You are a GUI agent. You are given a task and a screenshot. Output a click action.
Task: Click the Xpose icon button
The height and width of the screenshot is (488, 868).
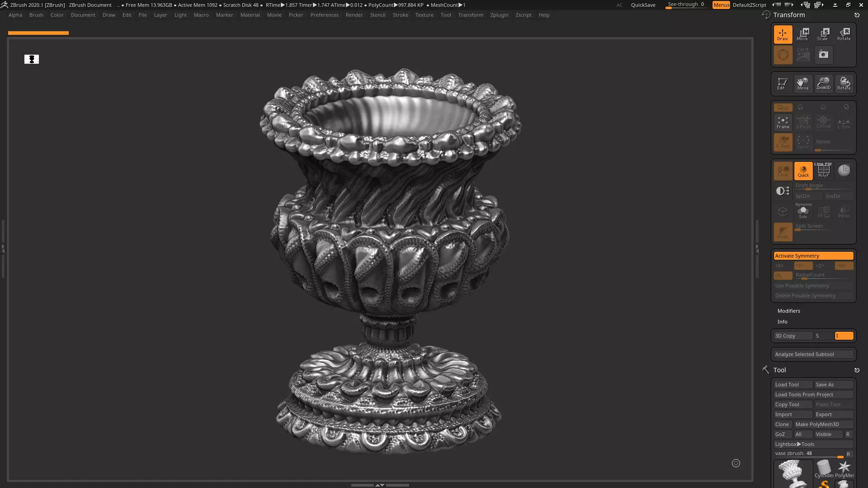pos(803,143)
